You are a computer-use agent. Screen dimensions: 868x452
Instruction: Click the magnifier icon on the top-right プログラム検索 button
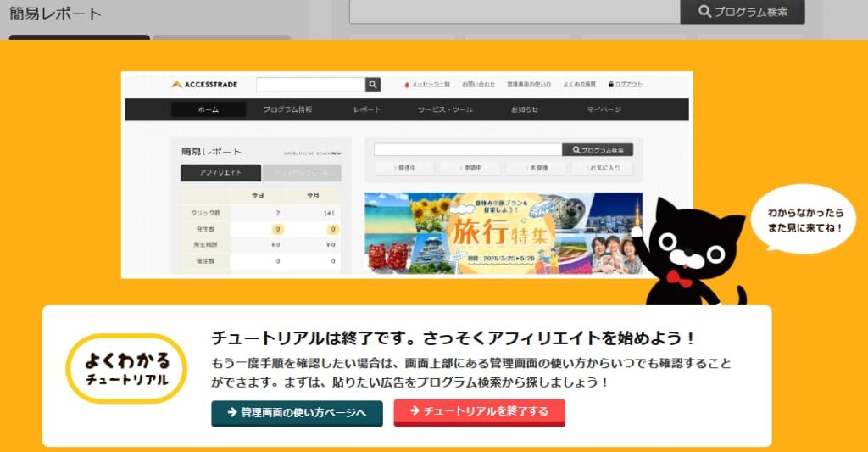pyautogui.click(x=704, y=12)
